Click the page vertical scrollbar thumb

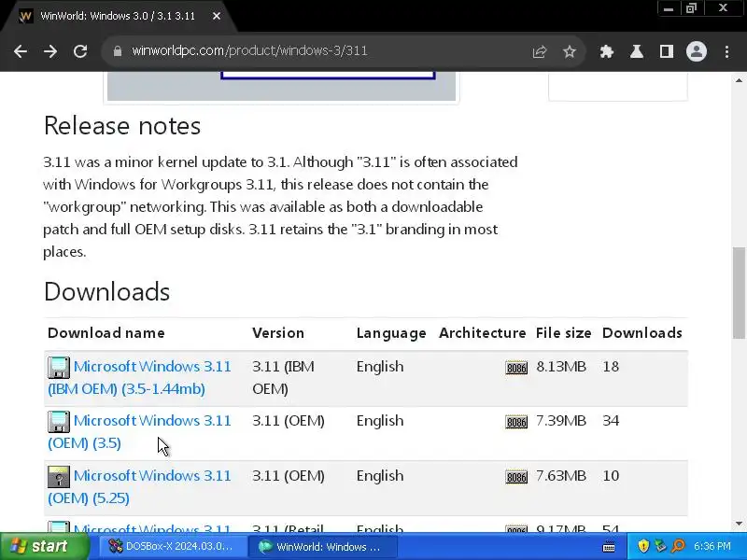click(739, 293)
